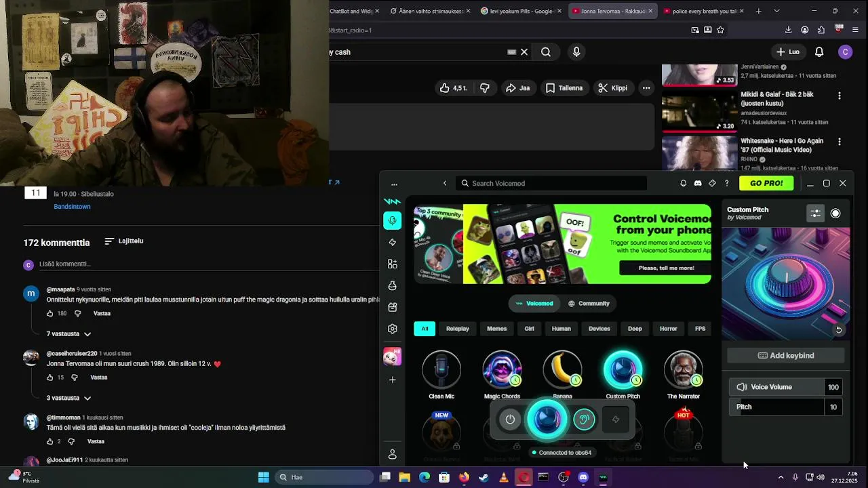Filter voices by Horror
Screen dimensions: 868x488
(668, 329)
